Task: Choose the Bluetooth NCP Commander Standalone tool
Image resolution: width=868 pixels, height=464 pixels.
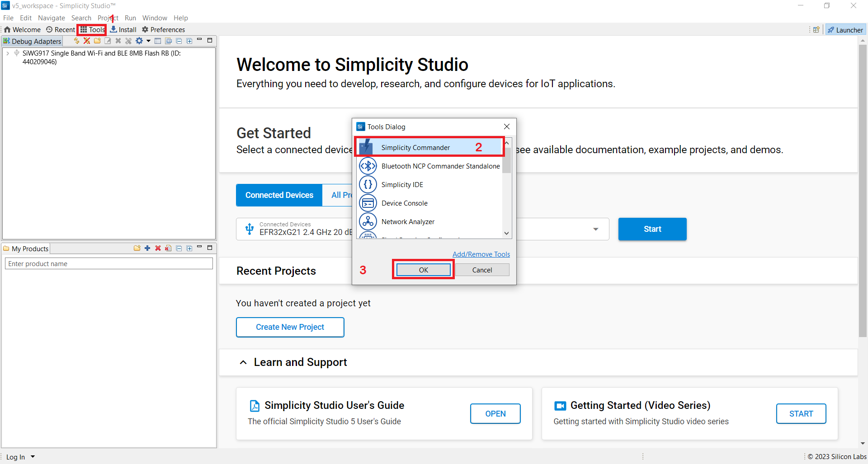Action: click(x=440, y=166)
